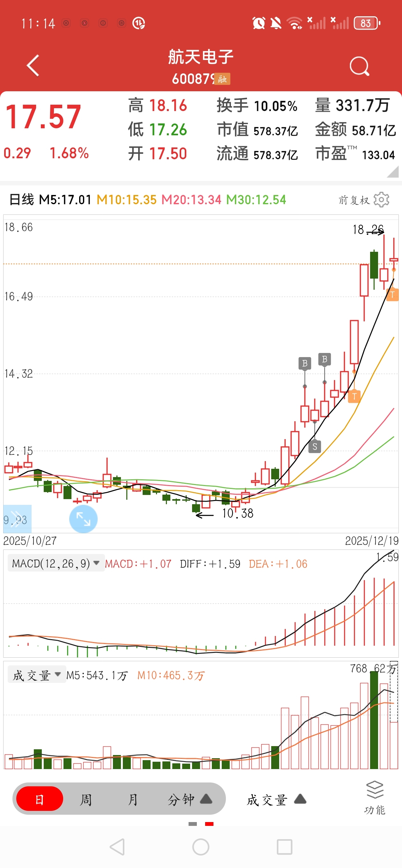This screenshot has height=868, width=402.
Task: Tap the stock name 航天电子
Action: pos(201,56)
